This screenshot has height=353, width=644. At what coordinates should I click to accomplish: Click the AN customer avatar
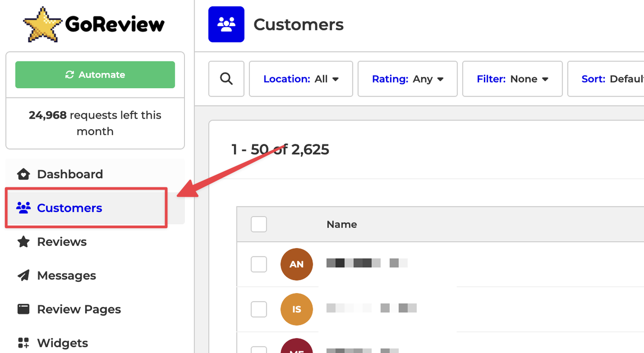(297, 264)
